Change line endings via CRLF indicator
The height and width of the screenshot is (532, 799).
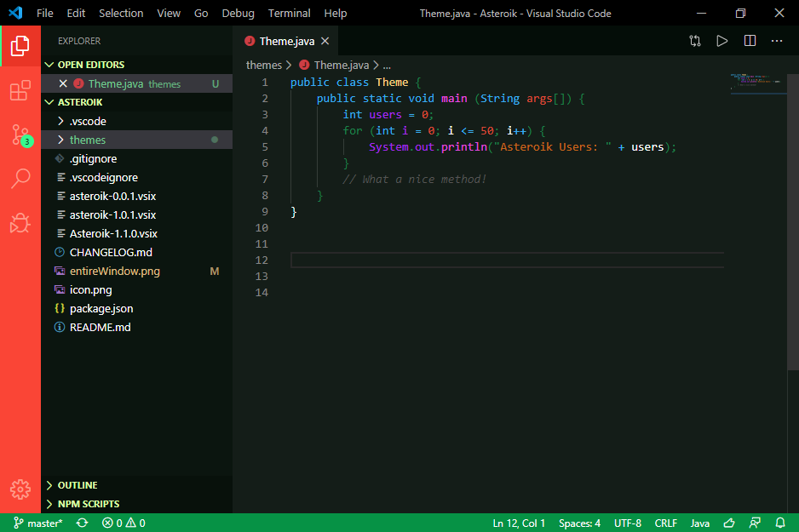[x=665, y=523]
